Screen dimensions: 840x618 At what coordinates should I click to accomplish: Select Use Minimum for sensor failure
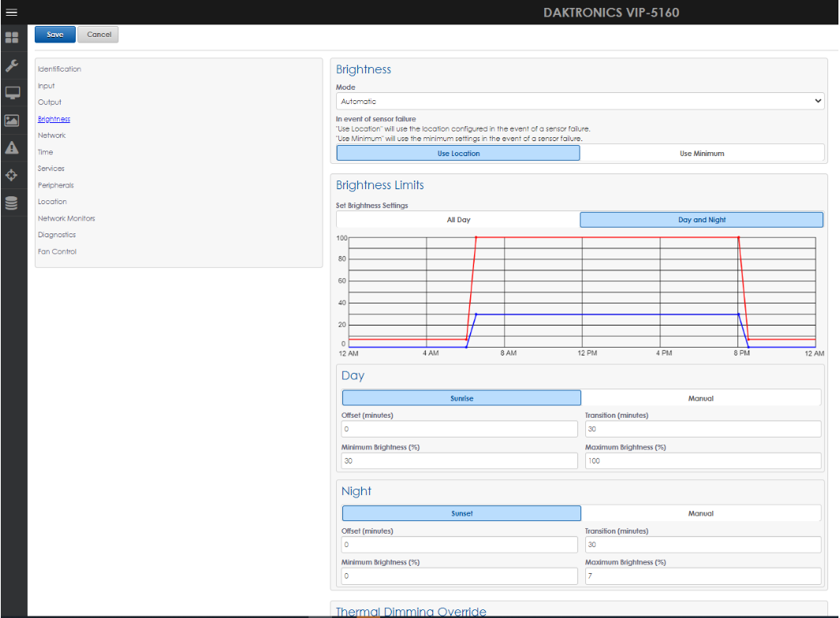(701, 154)
